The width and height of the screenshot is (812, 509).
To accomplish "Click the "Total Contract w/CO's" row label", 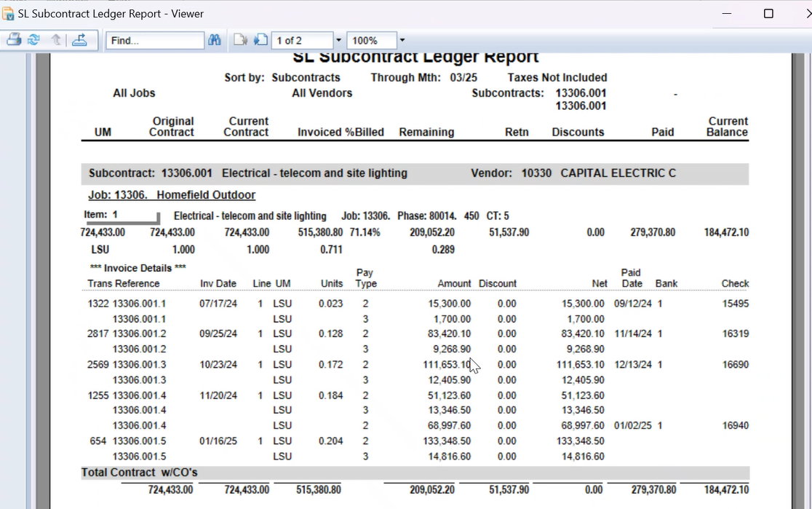I will [x=139, y=472].
